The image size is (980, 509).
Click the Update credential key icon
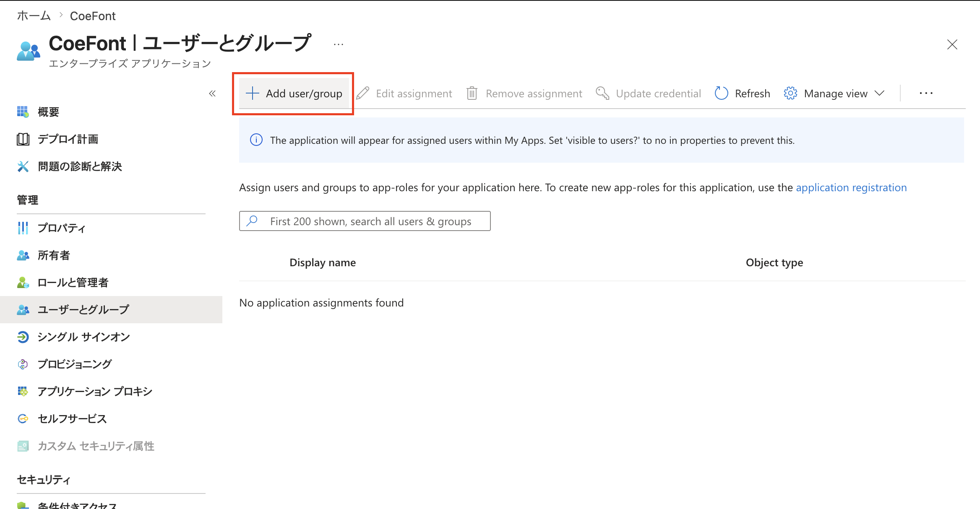coord(602,93)
